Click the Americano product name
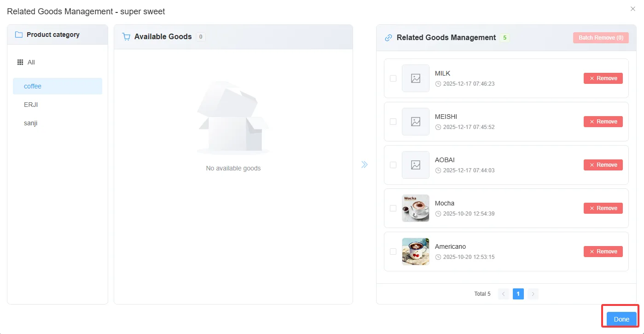 point(451,246)
